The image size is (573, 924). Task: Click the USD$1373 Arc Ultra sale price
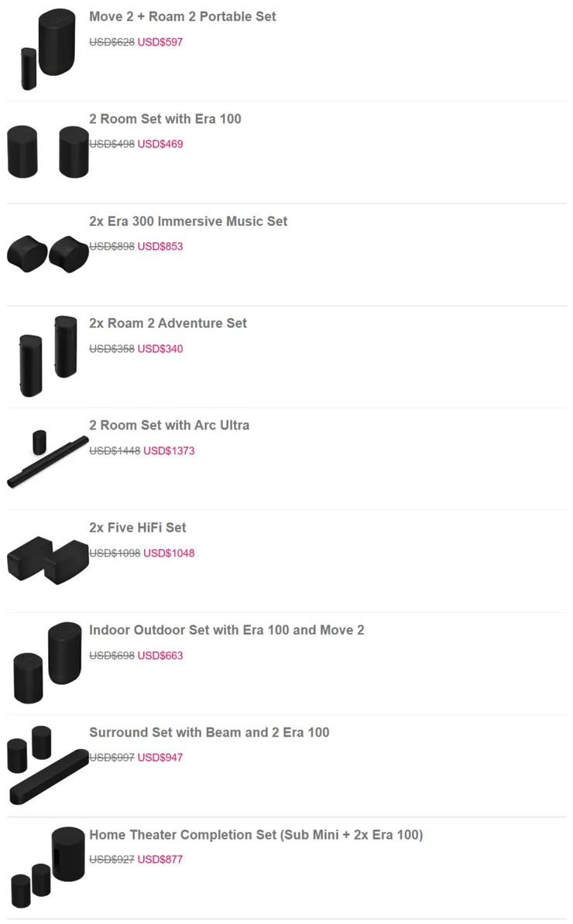[169, 450]
